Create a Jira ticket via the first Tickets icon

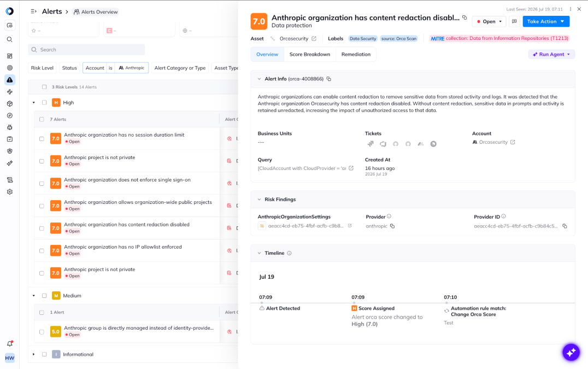(x=371, y=144)
